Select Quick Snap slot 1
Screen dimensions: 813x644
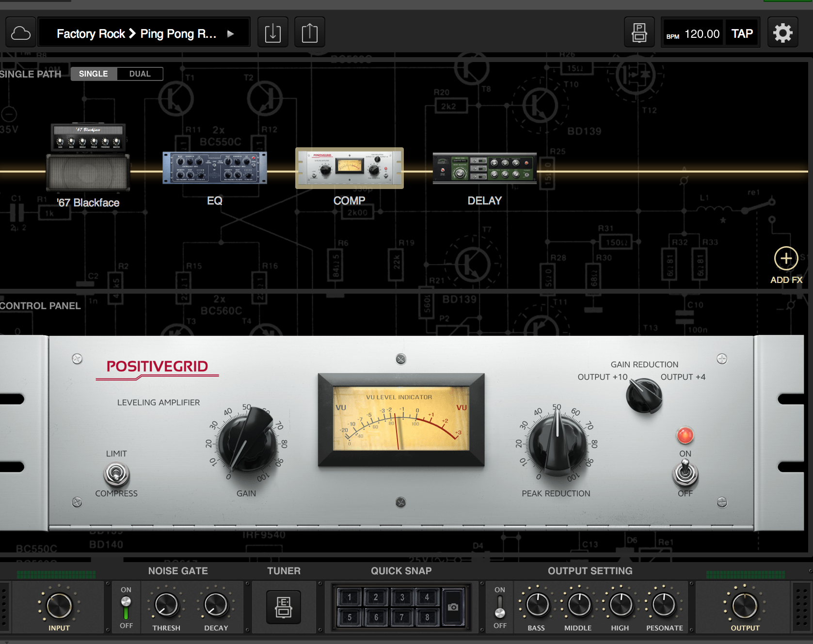click(x=349, y=597)
